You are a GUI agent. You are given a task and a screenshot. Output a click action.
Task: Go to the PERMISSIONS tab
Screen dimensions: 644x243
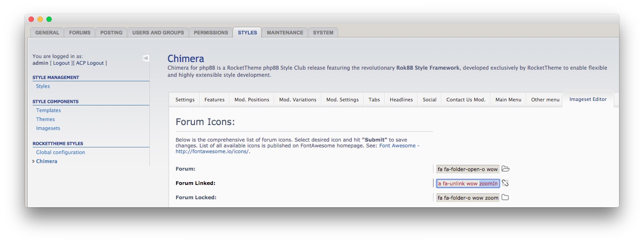(x=211, y=33)
